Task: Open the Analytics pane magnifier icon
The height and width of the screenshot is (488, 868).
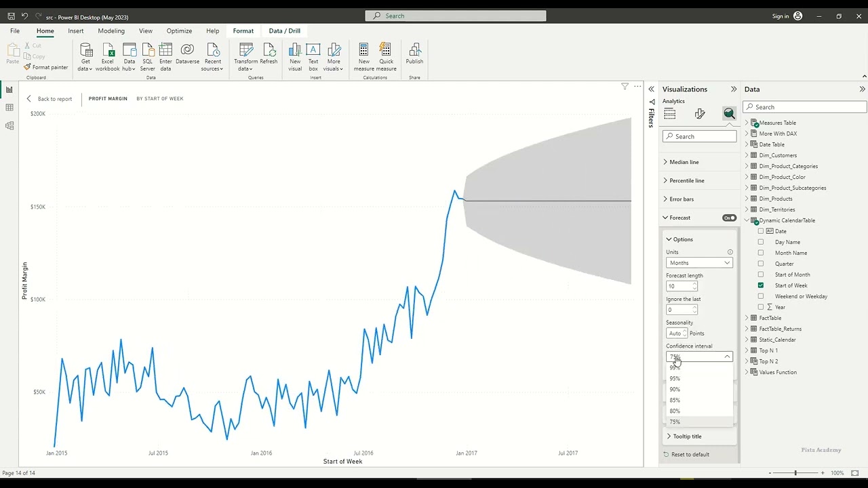Action: pyautogui.click(x=729, y=114)
